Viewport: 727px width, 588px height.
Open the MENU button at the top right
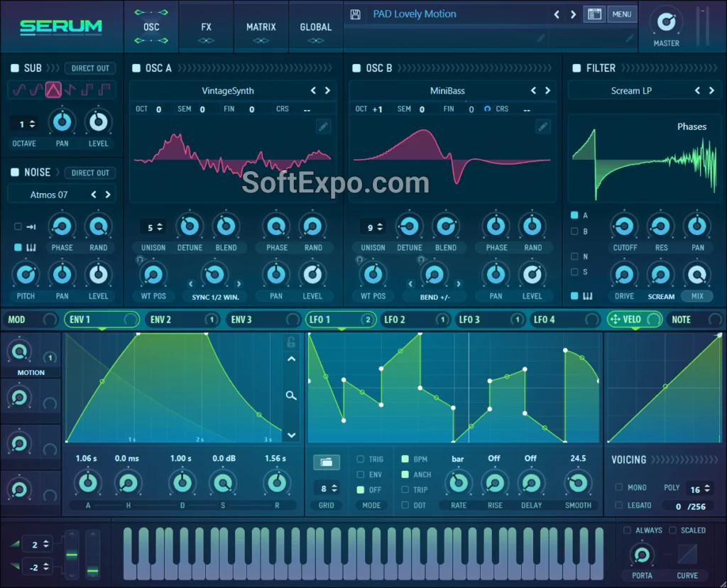point(622,13)
